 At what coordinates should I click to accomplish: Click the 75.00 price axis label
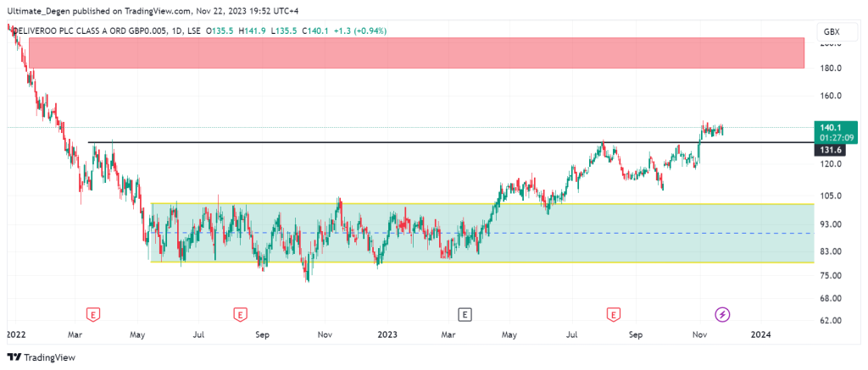pos(831,275)
